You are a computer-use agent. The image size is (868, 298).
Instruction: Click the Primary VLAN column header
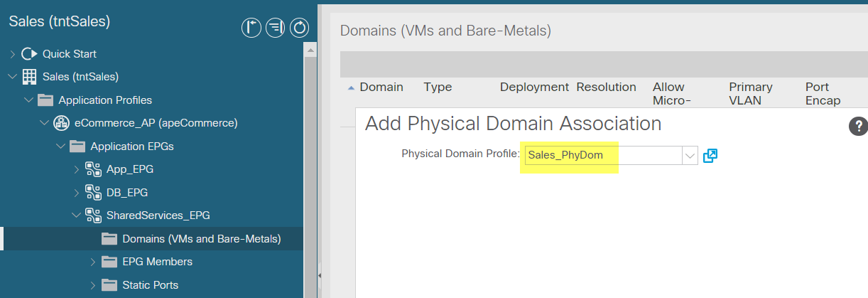751,94
